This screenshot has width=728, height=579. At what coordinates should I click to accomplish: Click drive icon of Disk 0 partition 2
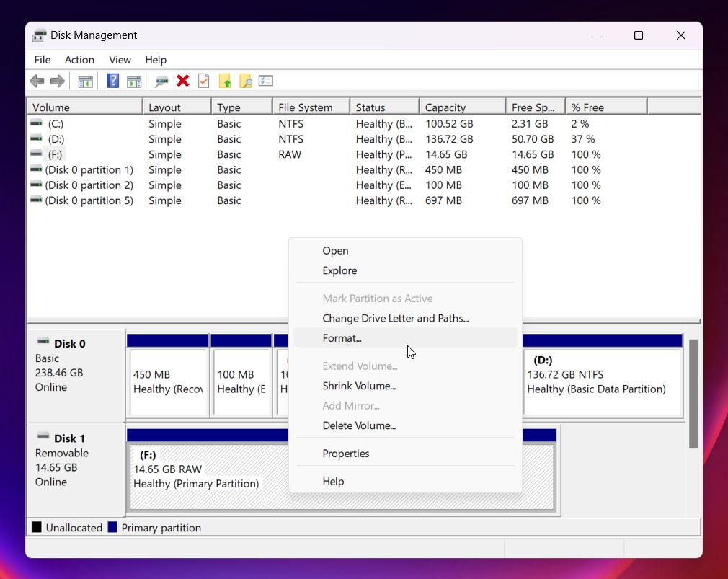tap(36, 185)
